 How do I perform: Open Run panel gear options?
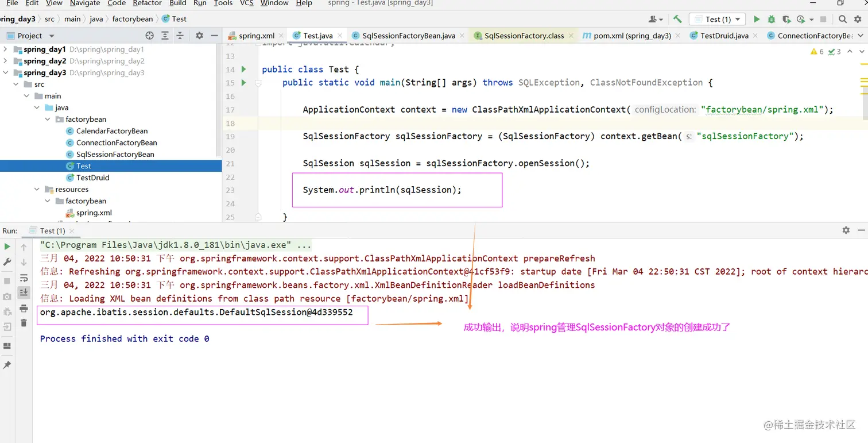pos(846,230)
